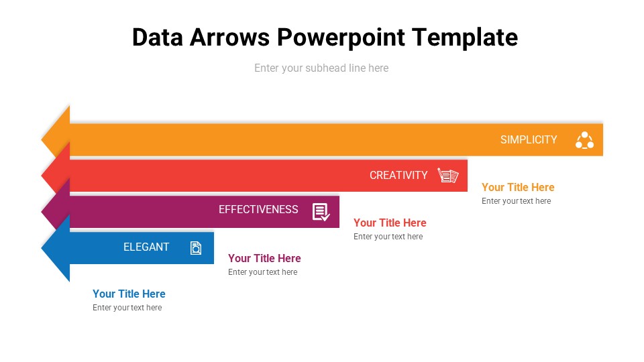Select the CREATIVITY label text

(398, 175)
